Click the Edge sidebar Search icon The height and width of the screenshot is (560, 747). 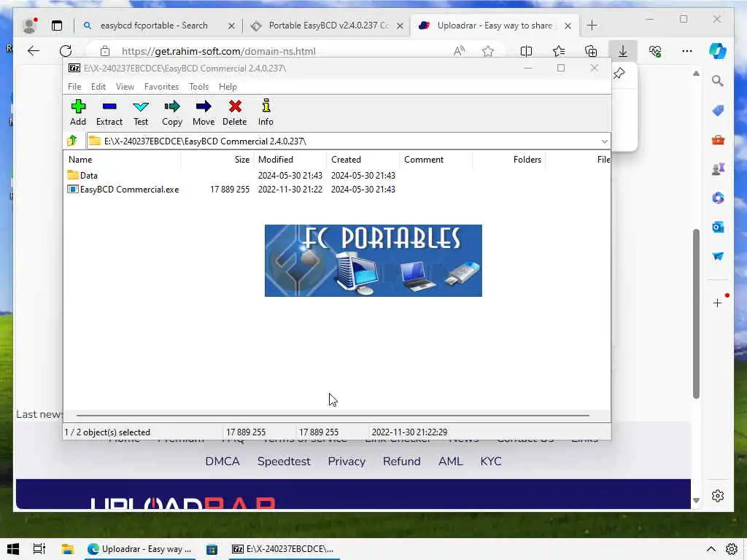coord(718,80)
